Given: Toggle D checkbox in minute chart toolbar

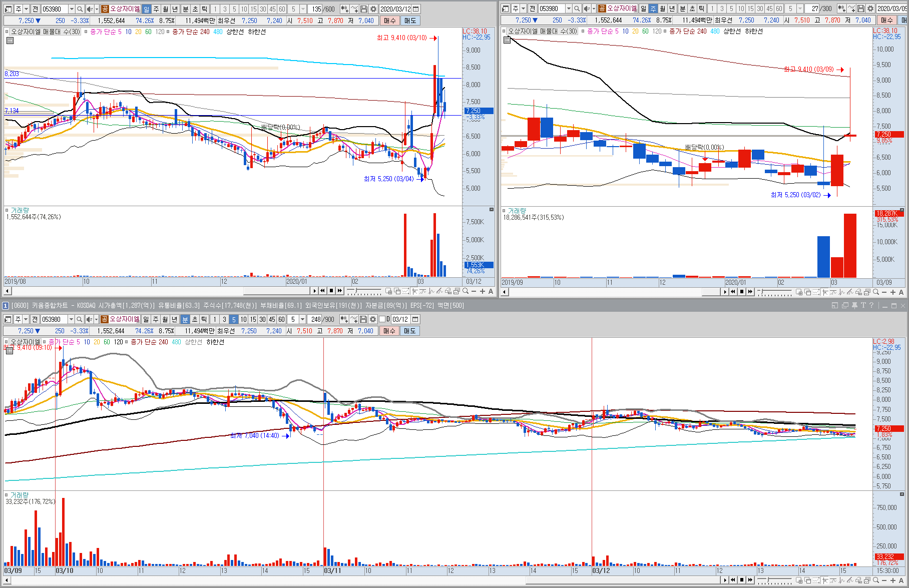Looking at the screenshot, I should [382, 319].
